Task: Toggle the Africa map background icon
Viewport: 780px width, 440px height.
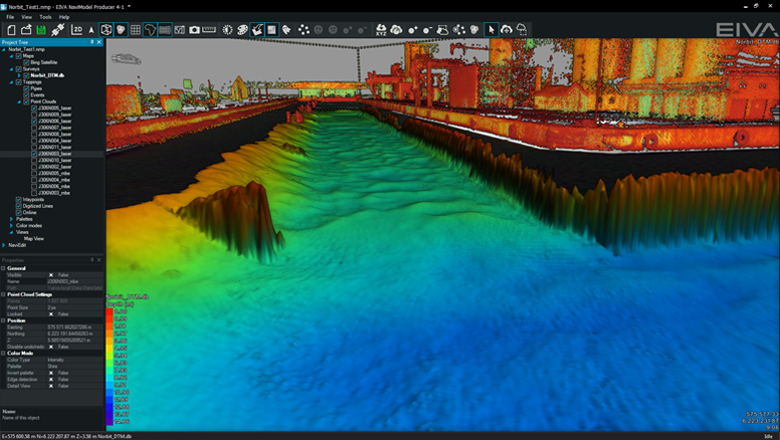Action: tap(150, 30)
